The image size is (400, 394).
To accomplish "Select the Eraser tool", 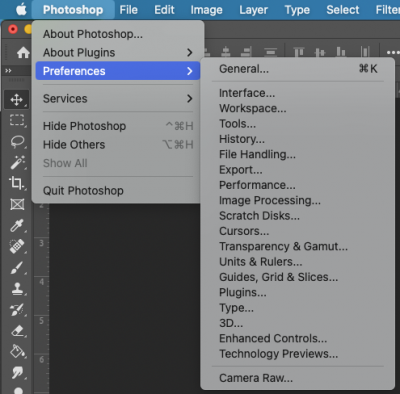I will pyautogui.click(x=17, y=331).
